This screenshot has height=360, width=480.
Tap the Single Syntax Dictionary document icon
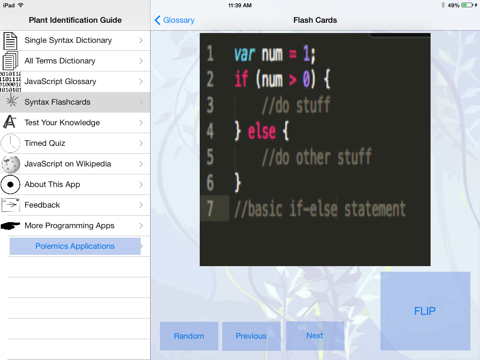(10, 41)
